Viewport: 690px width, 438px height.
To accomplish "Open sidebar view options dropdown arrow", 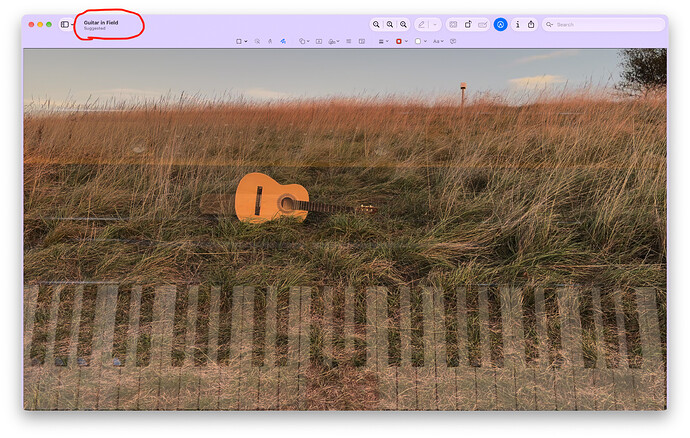I will (72, 25).
